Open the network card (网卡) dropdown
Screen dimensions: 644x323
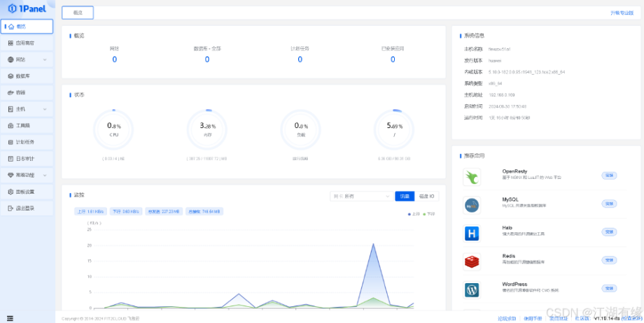361,196
